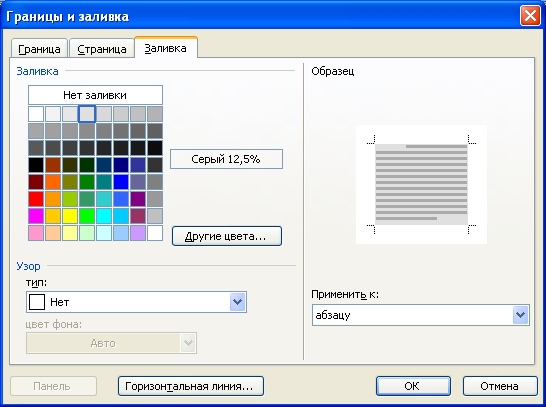Choose the light orange swatch
Screen dimensions: 546x407
(x=53, y=199)
